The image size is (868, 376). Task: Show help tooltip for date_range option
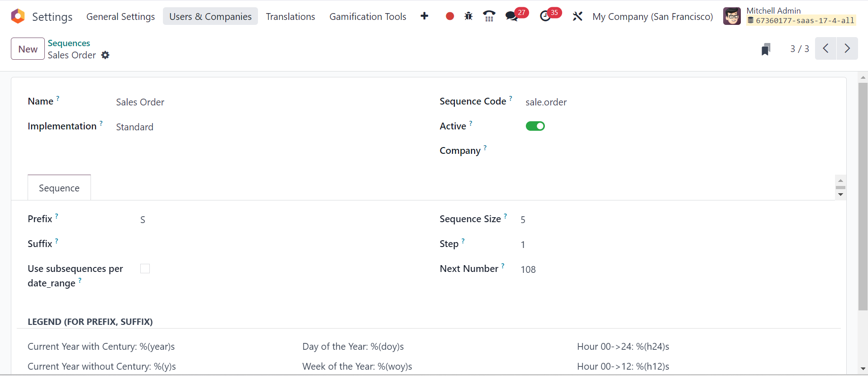[x=80, y=281]
